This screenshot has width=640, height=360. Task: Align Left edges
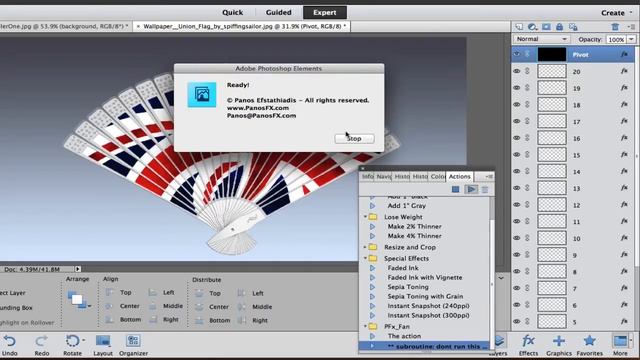tap(162, 292)
